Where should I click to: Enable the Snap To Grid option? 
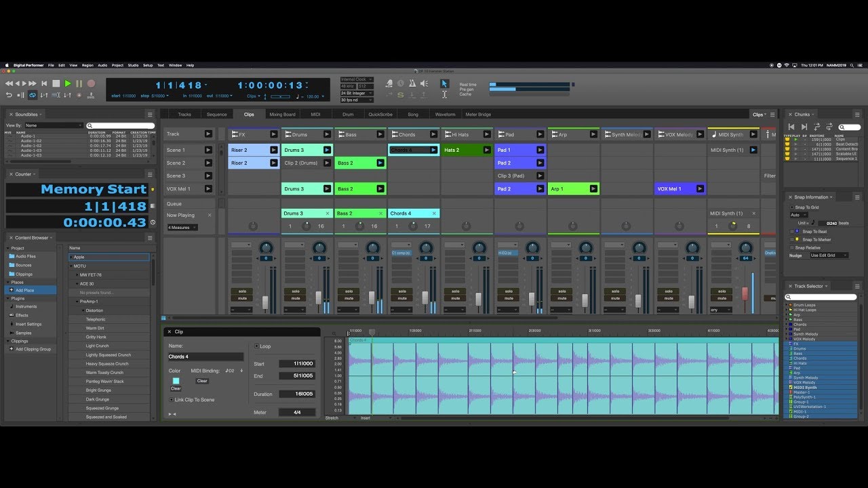791,207
